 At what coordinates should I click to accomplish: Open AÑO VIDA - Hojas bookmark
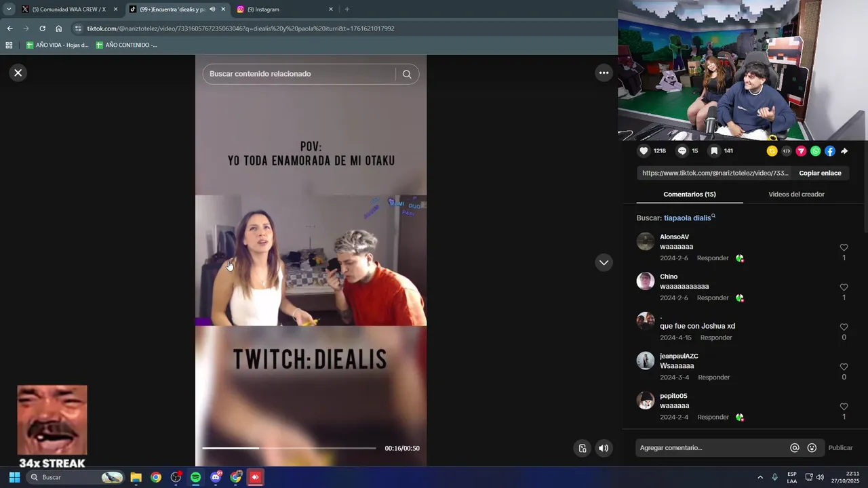(x=58, y=45)
